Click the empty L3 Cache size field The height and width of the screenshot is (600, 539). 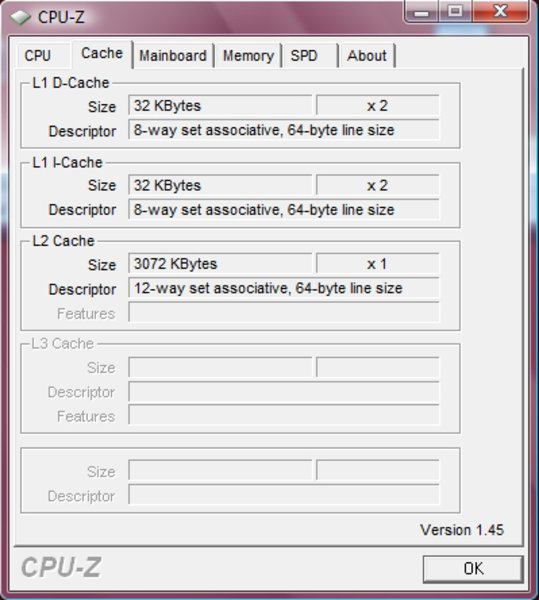coord(220,367)
